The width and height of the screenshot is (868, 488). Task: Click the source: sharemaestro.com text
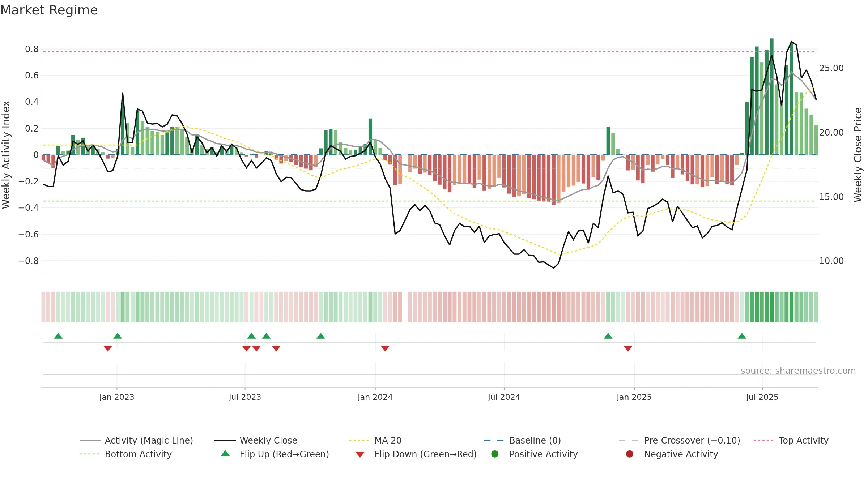click(798, 371)
